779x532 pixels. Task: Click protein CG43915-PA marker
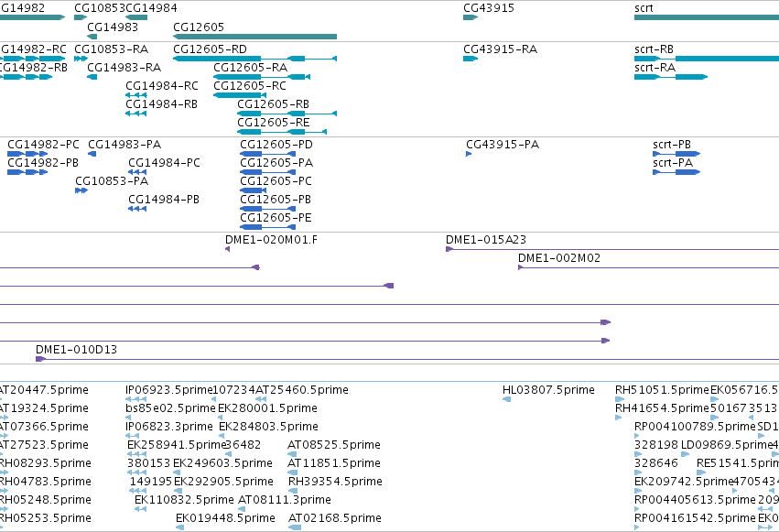tap(469, 154)
